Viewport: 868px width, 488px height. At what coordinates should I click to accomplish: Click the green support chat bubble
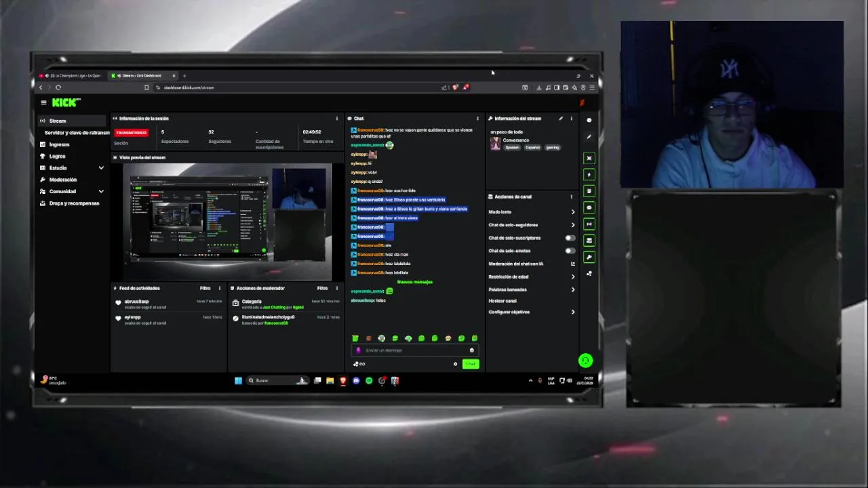(x=585, y=361)
